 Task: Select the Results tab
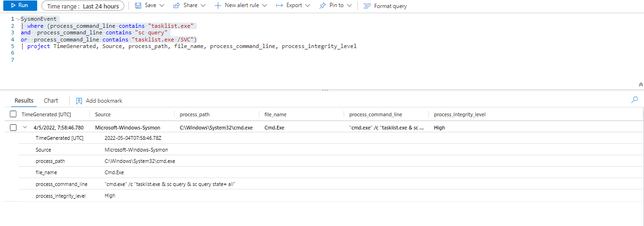point(24,101)
